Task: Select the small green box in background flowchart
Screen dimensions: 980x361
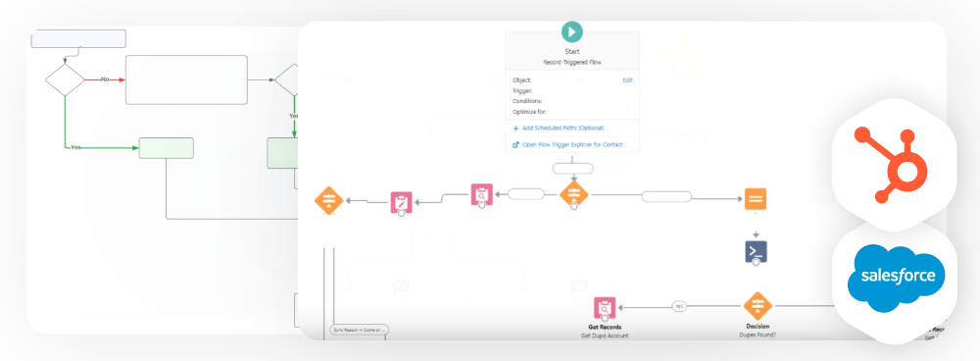Action: coord(167,148)
